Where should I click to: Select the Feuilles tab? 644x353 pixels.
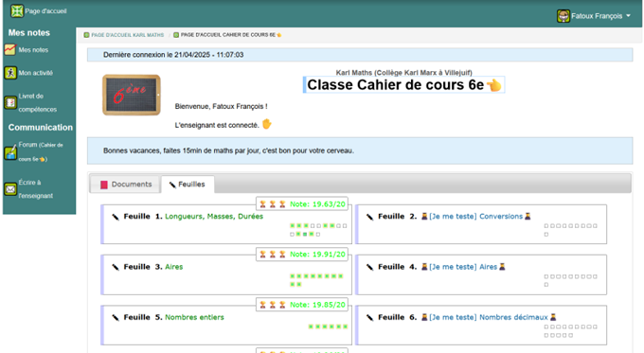(x=188, y=185)
